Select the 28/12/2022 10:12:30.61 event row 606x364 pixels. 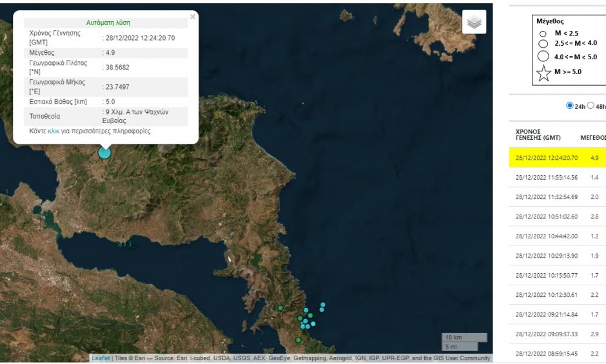coord(557,295)
